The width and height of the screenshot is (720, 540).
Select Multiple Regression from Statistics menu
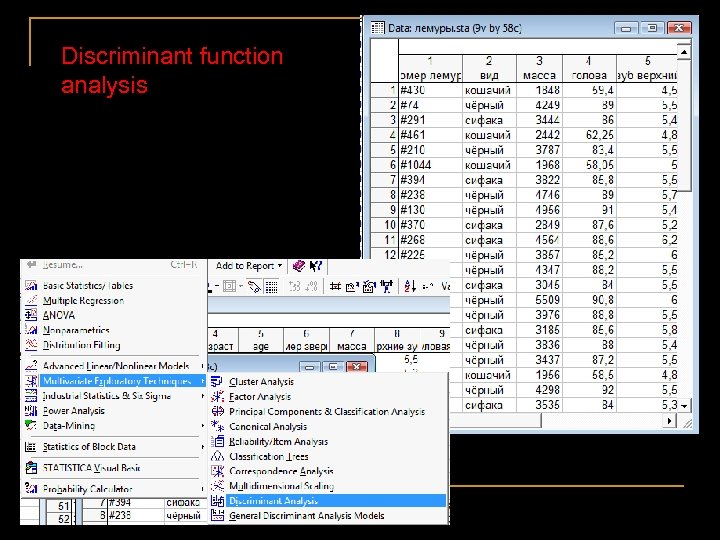pos(83,301)
